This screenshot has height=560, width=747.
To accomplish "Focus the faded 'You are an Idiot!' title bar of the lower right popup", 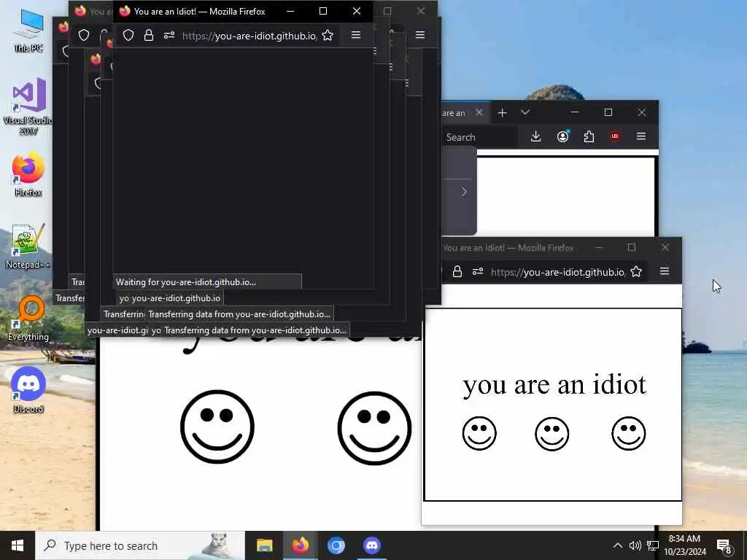I will pos(508,248).
